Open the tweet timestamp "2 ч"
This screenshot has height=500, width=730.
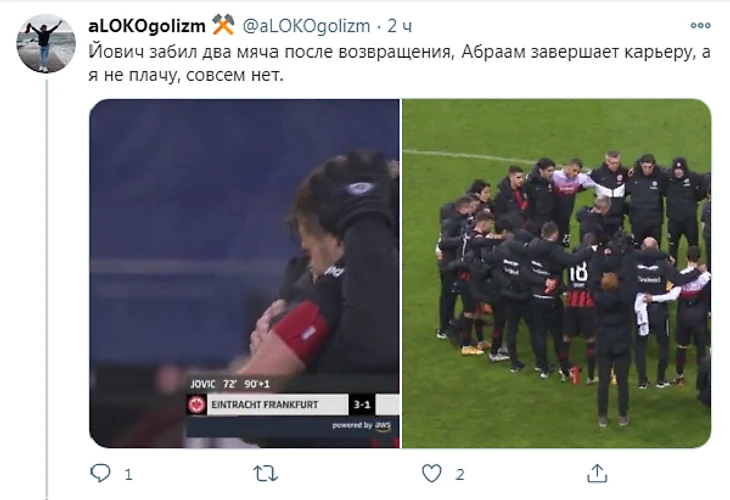click(x=399, y=26)
